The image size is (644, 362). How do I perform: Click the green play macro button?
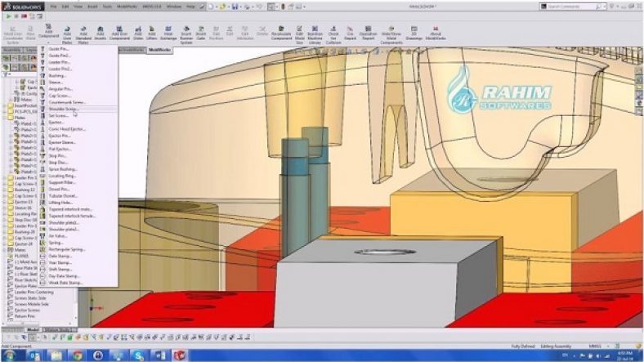(9, 16)
